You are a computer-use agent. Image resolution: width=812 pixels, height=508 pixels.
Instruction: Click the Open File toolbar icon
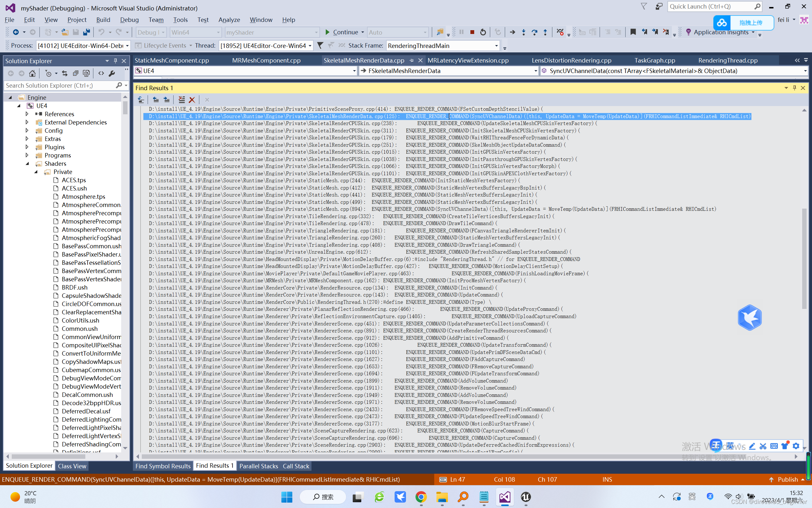65,32
